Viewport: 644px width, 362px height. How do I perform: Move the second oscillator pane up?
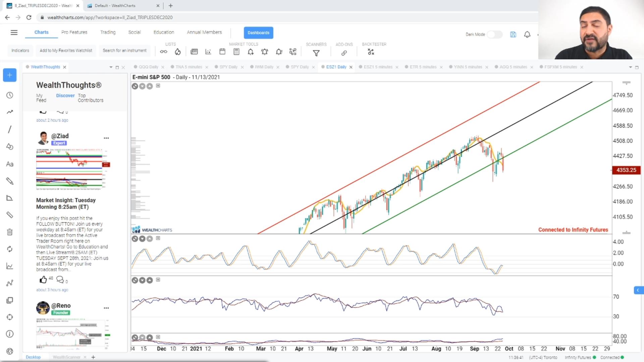pyautogui.click(x=150, y=280)
